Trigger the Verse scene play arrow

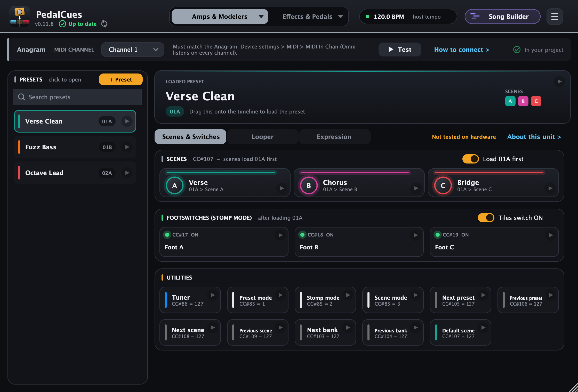click(282, 188)
